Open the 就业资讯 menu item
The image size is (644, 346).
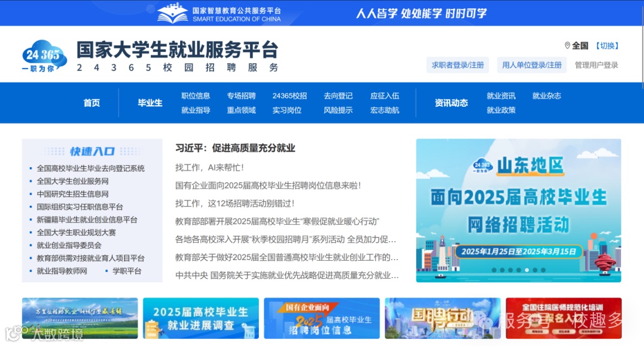[501, 95]
